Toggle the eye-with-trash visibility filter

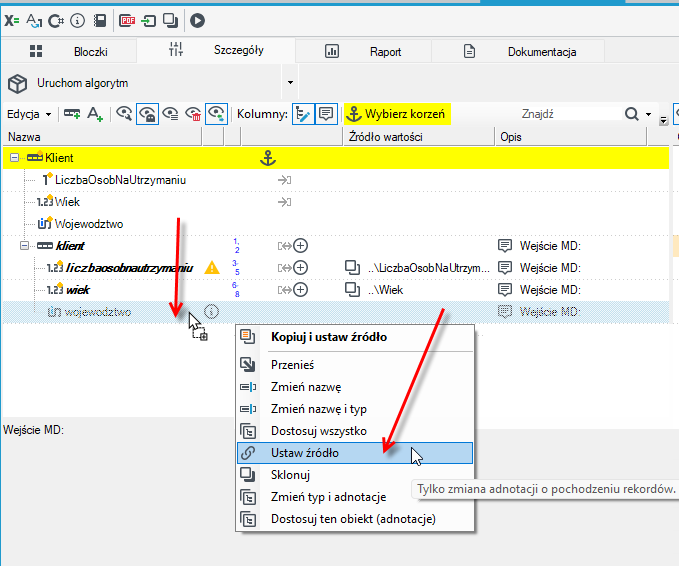click(193, 114)
